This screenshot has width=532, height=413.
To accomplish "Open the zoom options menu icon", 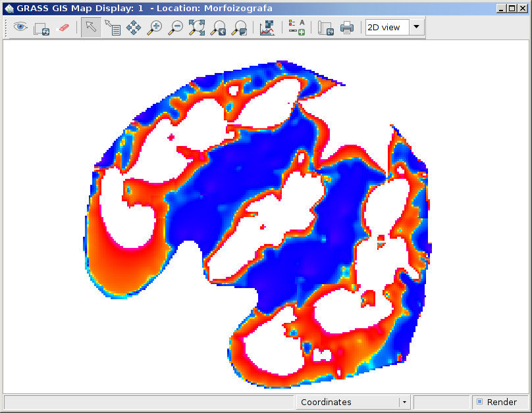I will point(239,28).
